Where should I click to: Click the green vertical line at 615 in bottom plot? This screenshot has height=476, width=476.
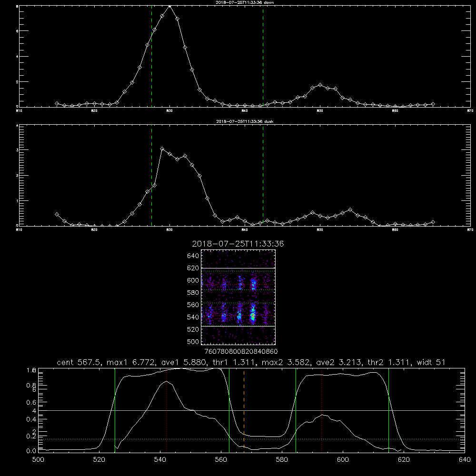388,410
